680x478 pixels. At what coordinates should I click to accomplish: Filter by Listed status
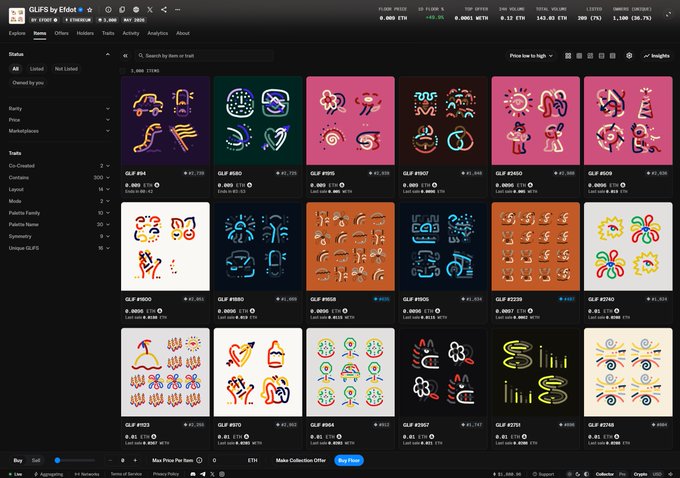point(36,69)
